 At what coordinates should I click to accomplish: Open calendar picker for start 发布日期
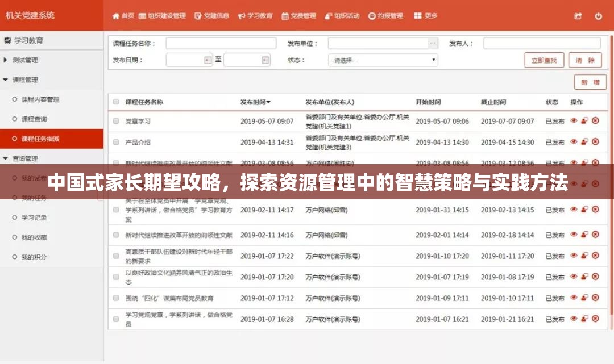point(207,59)
